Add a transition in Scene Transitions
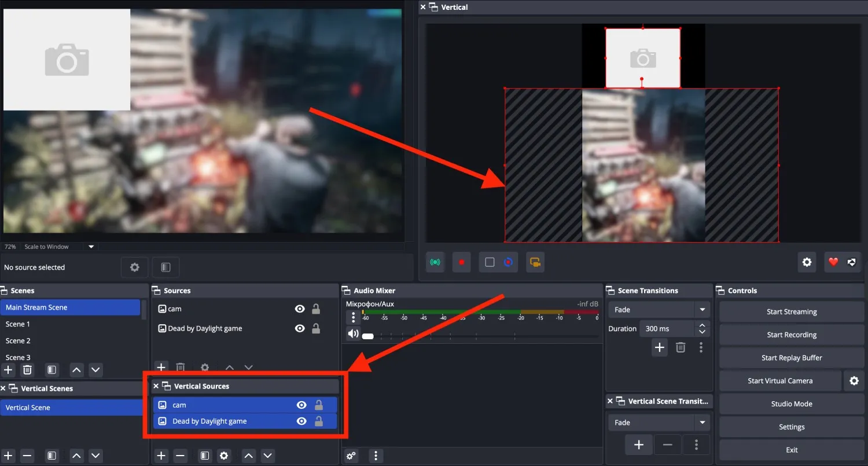The height and width of the screenshot is (466, 868). (659, 347)
